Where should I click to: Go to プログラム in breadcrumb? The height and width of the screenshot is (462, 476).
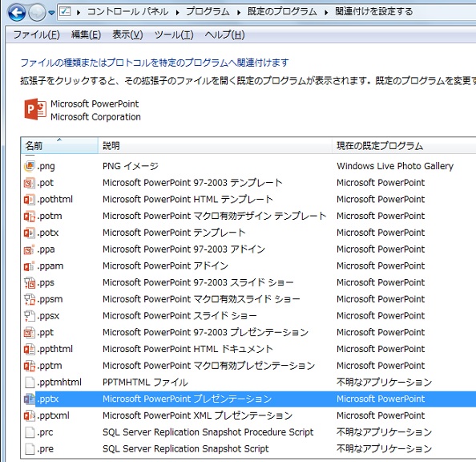208,11
